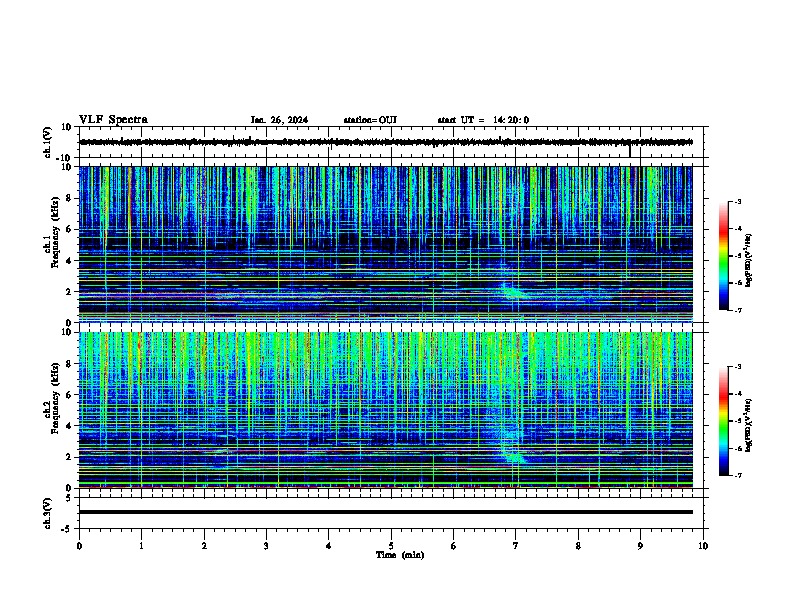792x612 pixels.
Task: Click the "6" kHz tick of ch.2 spectrogram
Action: point(69,395)
